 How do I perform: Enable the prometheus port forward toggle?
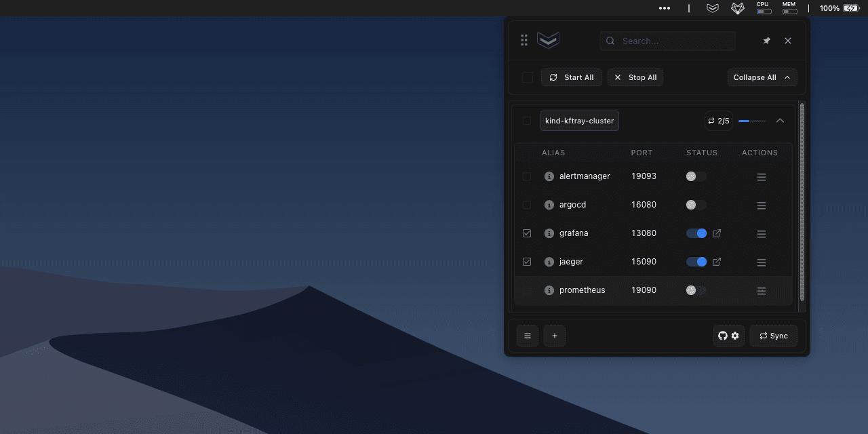pos(696,290)
